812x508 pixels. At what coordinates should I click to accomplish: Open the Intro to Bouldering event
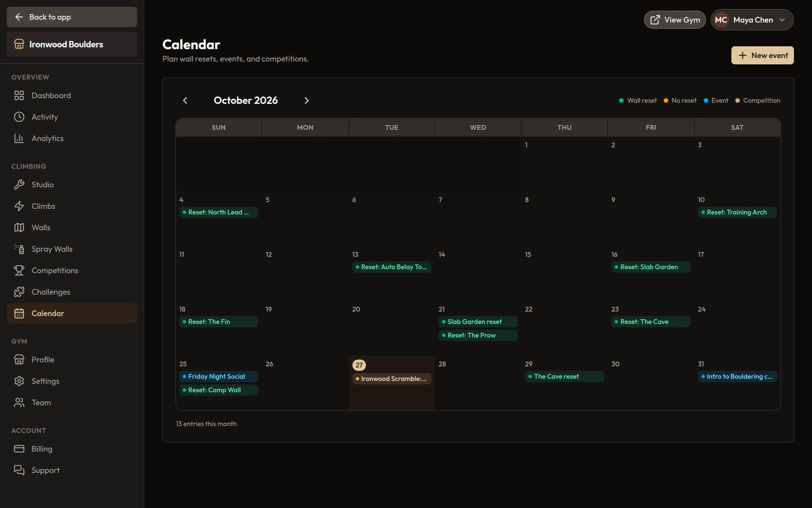coord(737,377)
